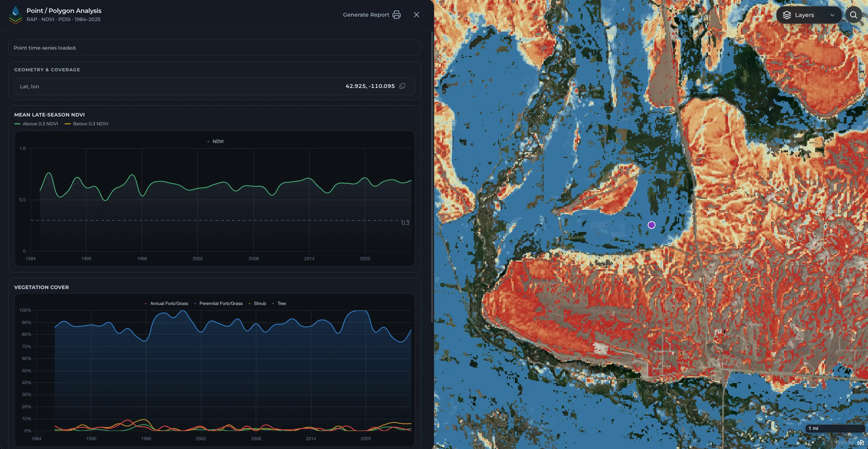The image size is (868, 449).
Task: Expand the Layers dropdown chevron
Action: 832,15
